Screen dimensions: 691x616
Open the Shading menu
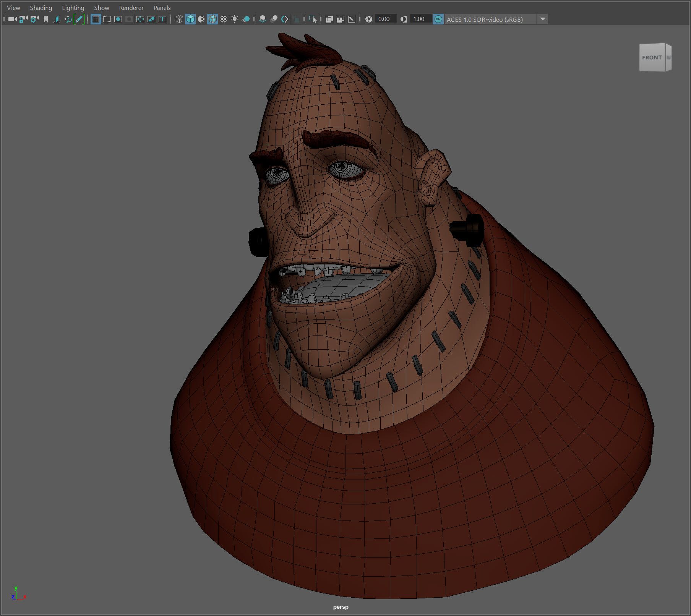coord(41,8)
